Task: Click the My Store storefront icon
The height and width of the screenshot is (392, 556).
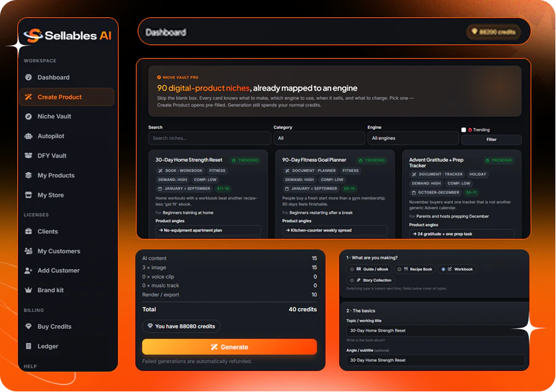Action: [x=28, y=195]
